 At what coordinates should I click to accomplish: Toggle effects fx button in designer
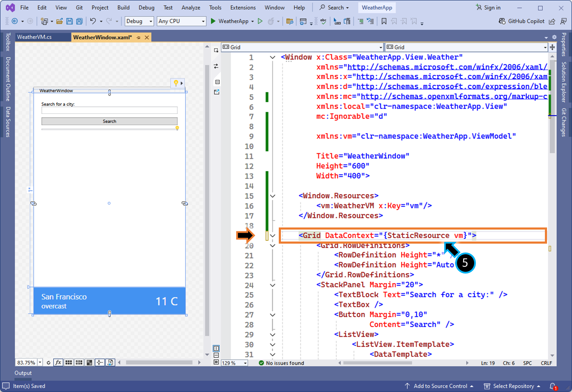(58, 362)
